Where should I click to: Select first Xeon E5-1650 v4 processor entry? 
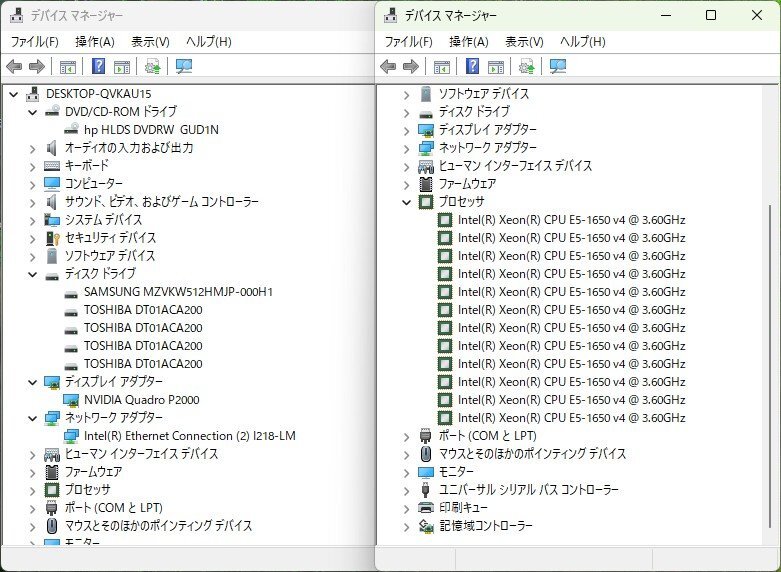(571, 220)
